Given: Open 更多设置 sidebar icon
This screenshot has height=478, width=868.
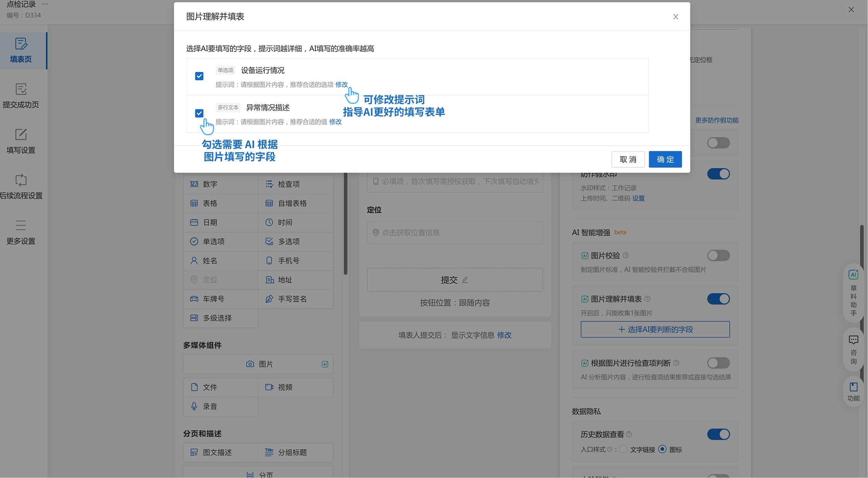Looking at the screenshot, I should 21,232.
